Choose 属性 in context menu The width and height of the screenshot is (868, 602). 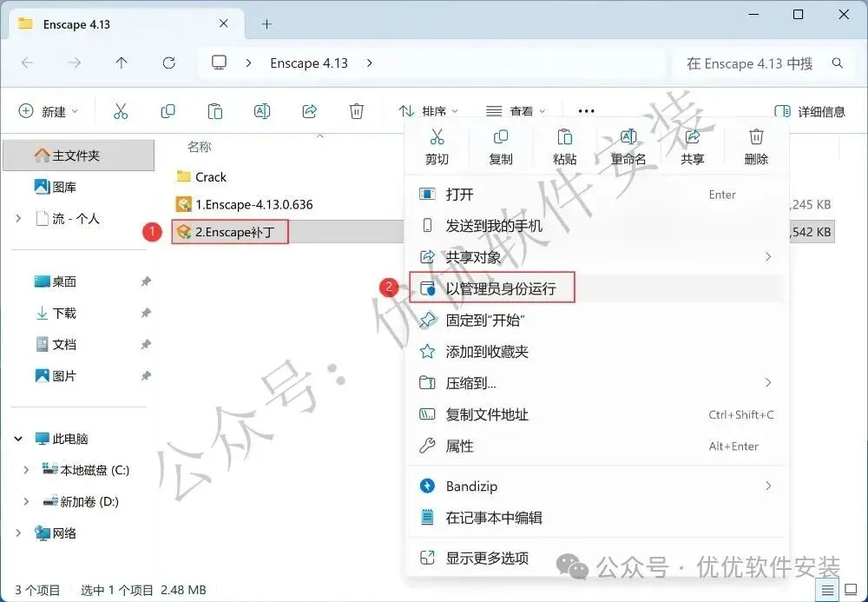[597, 446]
